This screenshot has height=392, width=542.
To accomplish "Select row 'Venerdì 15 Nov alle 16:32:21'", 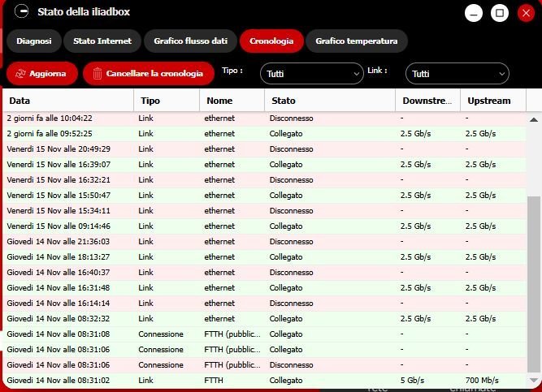I will [264, 179].
